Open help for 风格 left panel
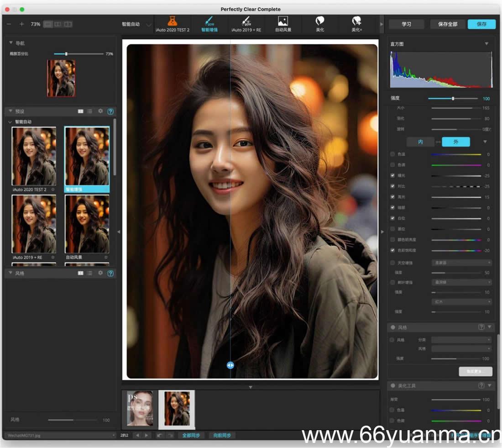Viewport: 502px width, 448px height. (110, 273)
